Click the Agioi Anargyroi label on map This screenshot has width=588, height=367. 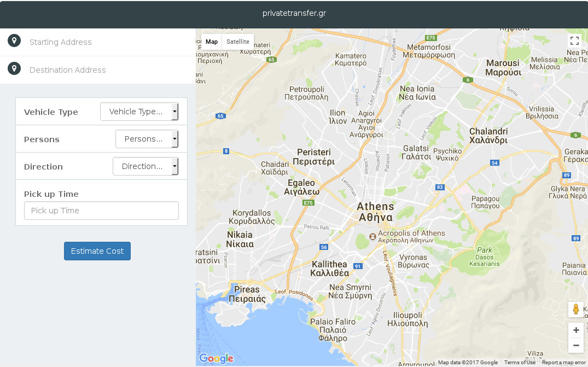[x=366, y=124]
